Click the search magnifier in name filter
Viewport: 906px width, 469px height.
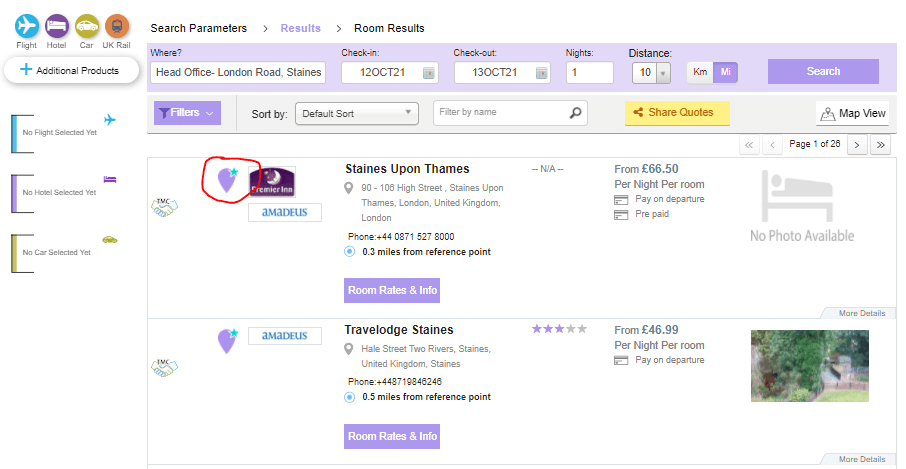(x=576, y=113)
